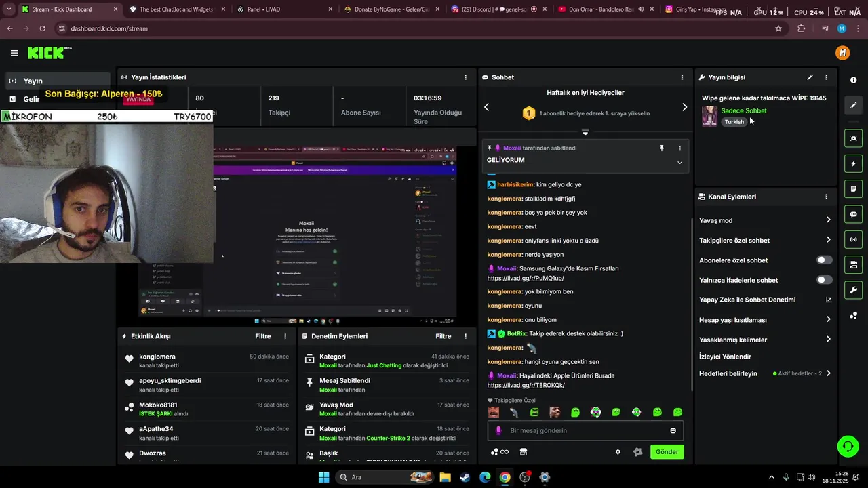Image resolution: width=868 pixels, height=488 pixels.
Task: Open Filtre in Denetim Eylemleri panel
Action: pos(443,336)
